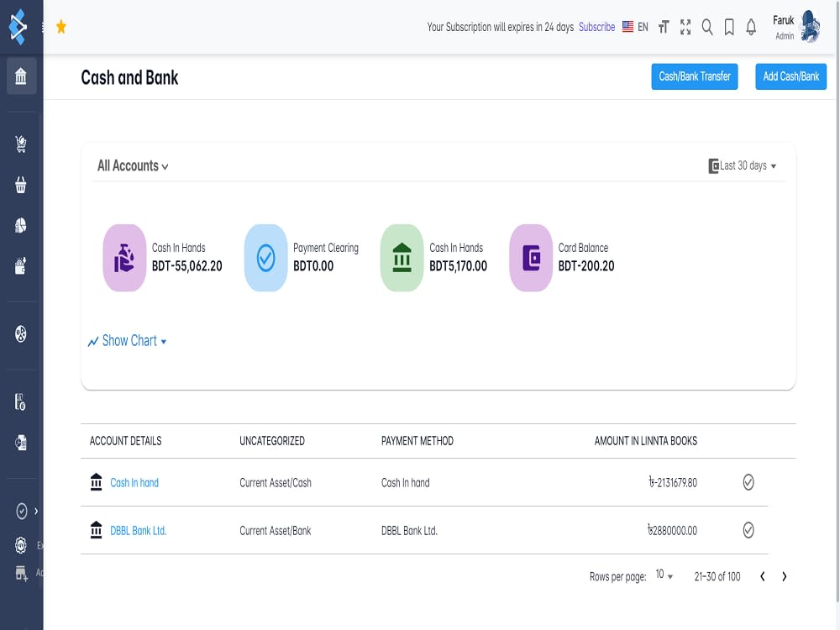Open the EN language selector
The height and width of the screenshot is (630, 840).
coord(635,27)
